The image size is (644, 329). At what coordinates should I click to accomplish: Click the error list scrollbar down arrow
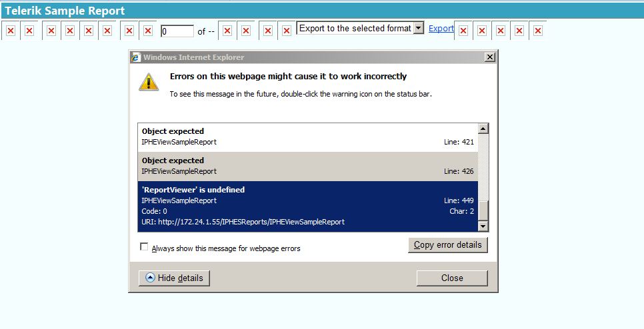click(483, 226)
